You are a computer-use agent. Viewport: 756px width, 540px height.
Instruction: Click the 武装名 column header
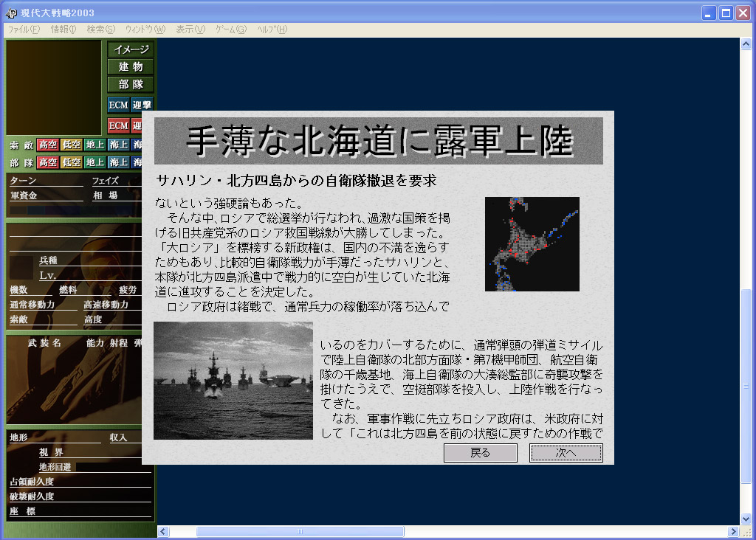pyautogui.click(x=44, y=343)
